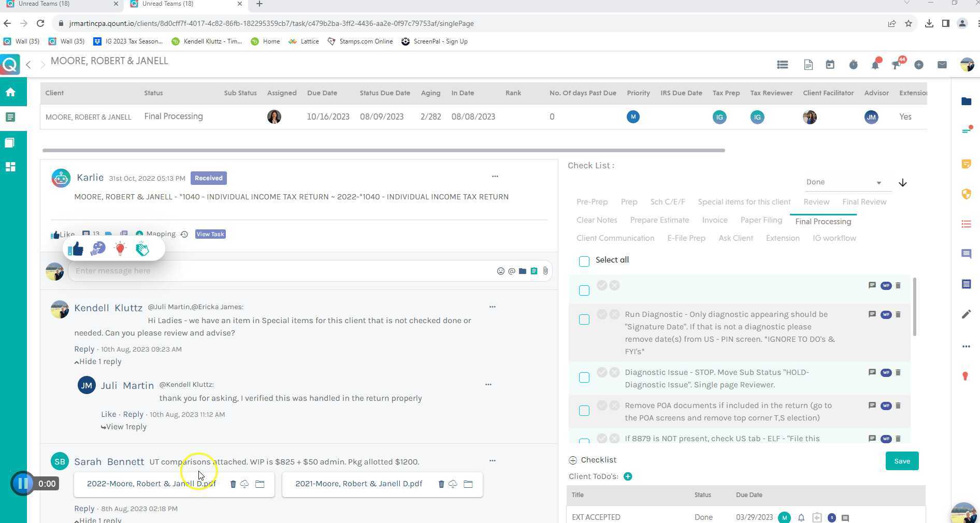Check the Run Diagnostic checklist item
This screenshot has height=523, width=980.
click(584, 319)
